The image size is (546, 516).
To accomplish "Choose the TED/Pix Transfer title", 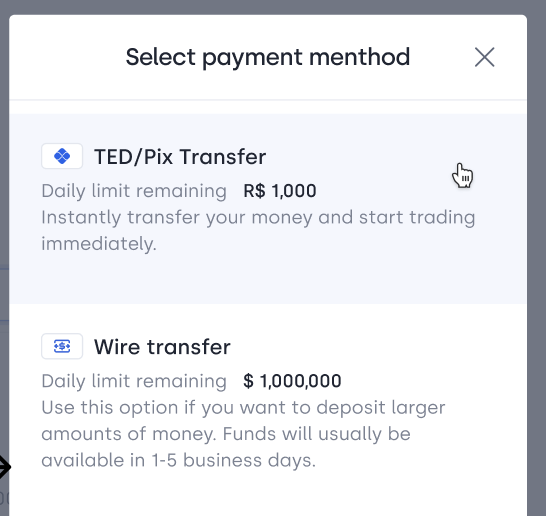I will 180,157.
